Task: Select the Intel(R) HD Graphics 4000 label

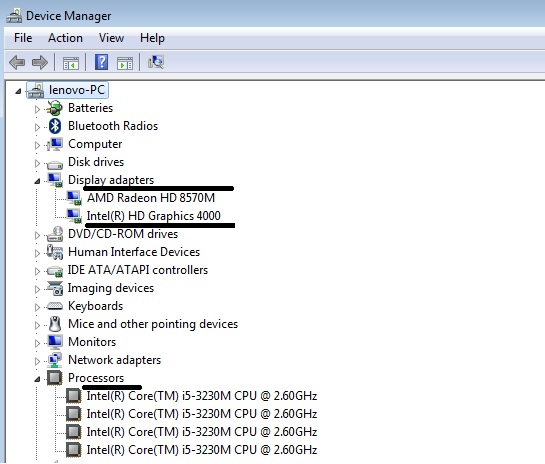Action: click(x=153, y=216)
